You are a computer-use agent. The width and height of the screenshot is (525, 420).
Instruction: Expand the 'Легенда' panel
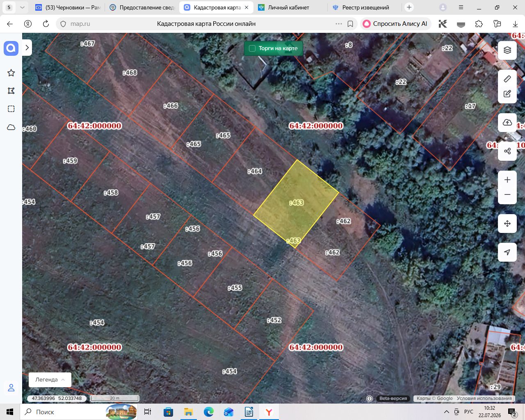pos(50,380)
